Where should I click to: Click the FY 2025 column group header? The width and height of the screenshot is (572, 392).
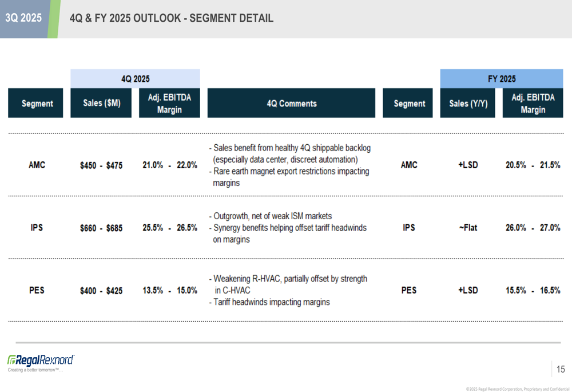tap(501, 79)
